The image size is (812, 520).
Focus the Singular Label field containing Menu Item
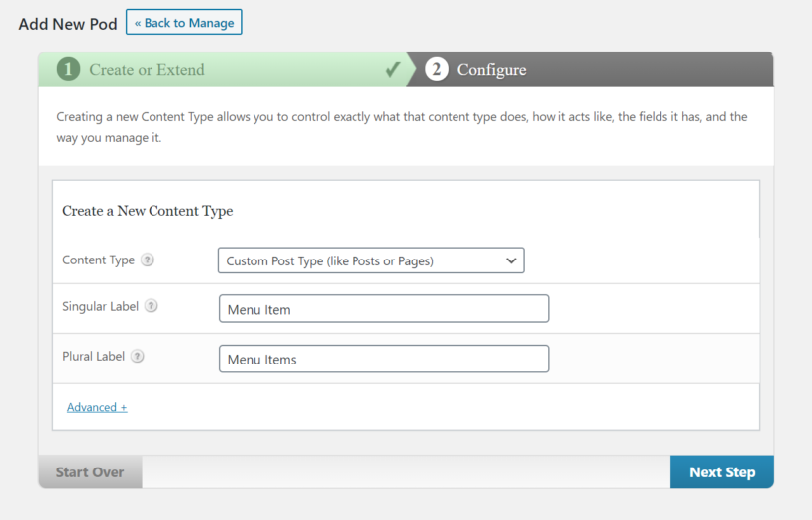point(384,309)
